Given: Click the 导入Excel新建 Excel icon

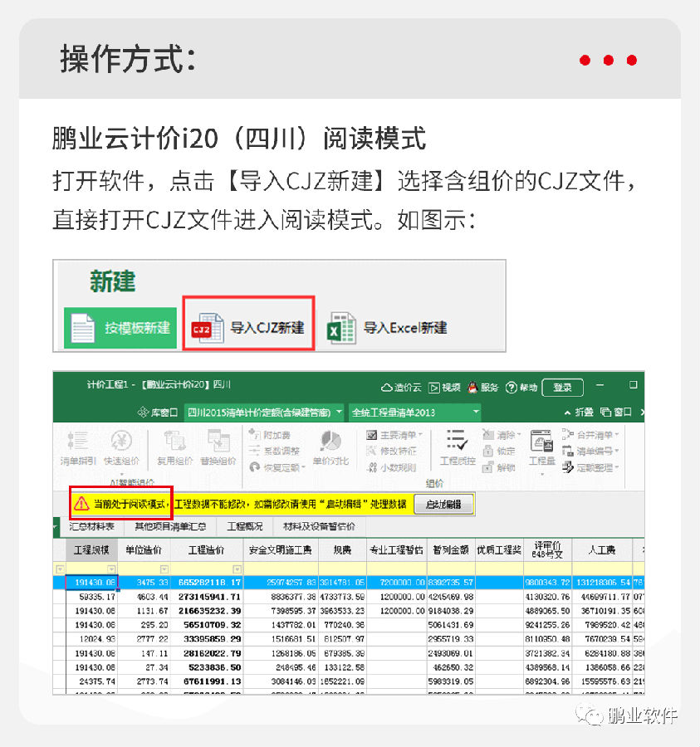Looking at the screenshot, I should point(341,328).
